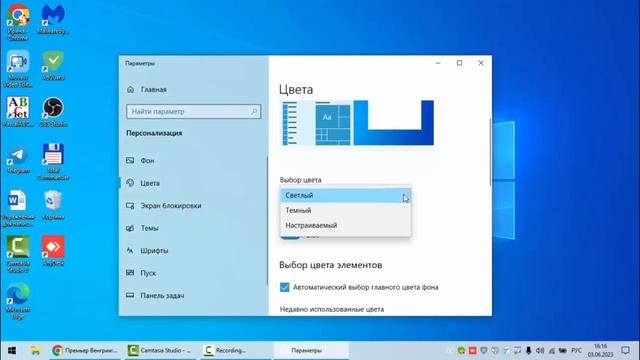
Task: Close the Параметры window
Action: [x=481, y=63]
